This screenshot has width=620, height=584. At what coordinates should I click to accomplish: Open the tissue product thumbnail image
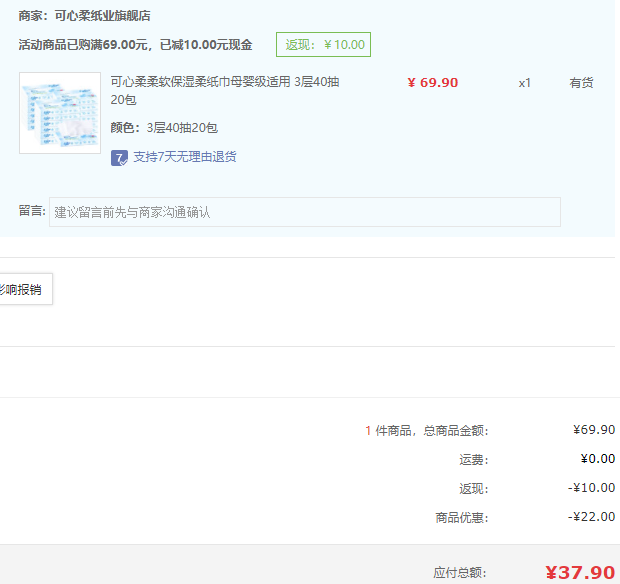click(60, 113)
